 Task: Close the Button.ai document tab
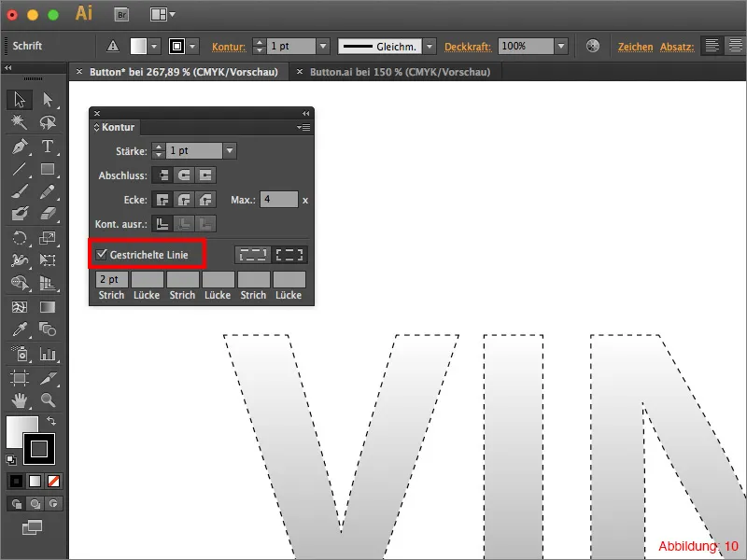tap(299, 72)
